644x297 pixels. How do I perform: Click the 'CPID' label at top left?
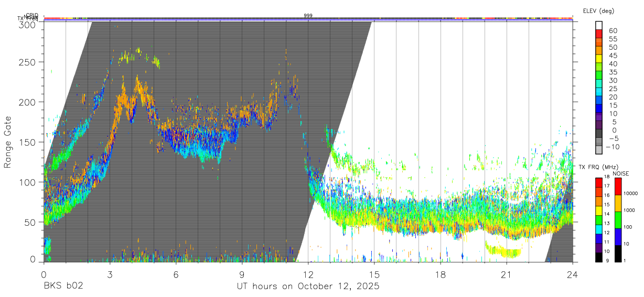pos(31,15)
